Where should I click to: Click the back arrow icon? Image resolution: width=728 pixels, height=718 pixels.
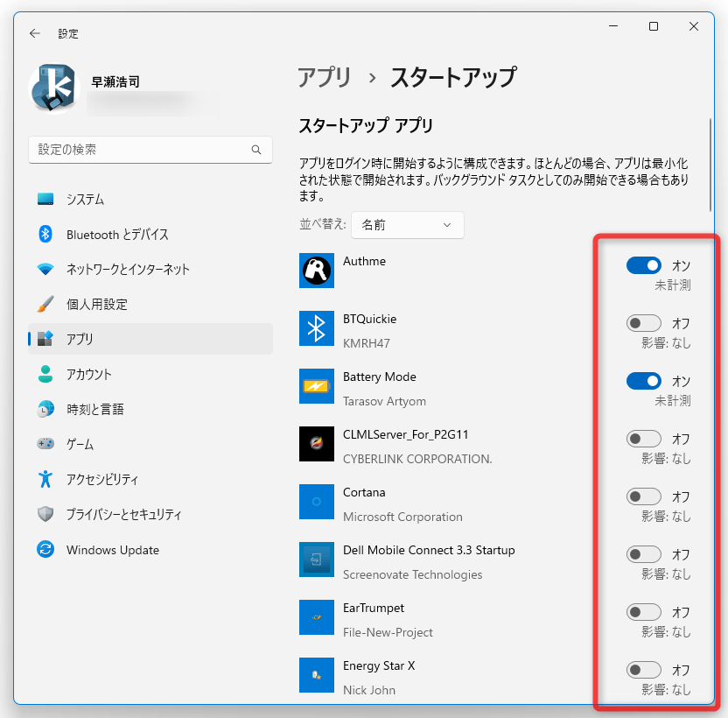pos(35,33)
